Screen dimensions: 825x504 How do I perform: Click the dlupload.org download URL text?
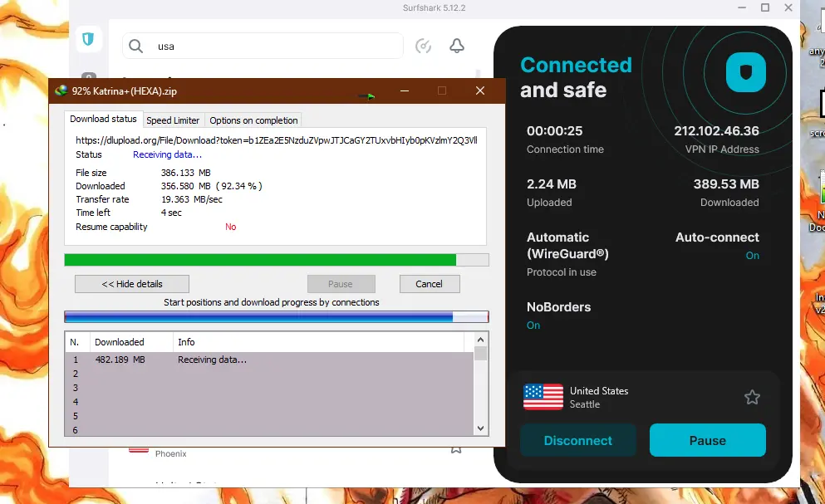276,140
